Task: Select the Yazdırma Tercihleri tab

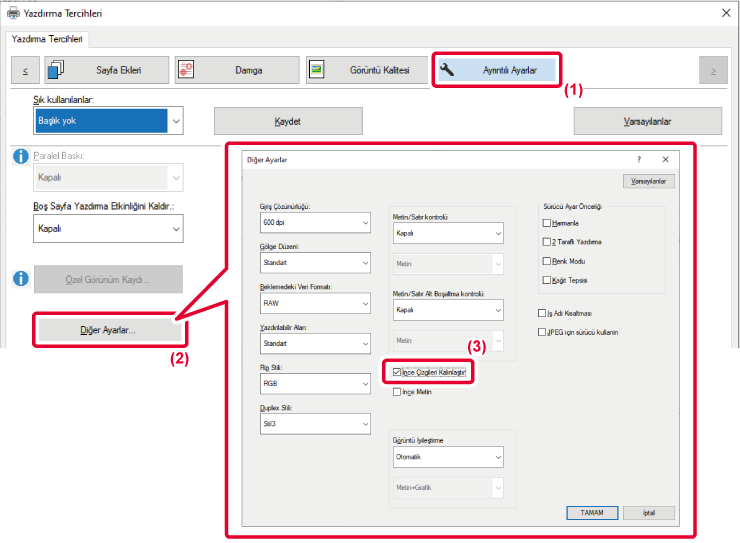Action: pos(49,39)
